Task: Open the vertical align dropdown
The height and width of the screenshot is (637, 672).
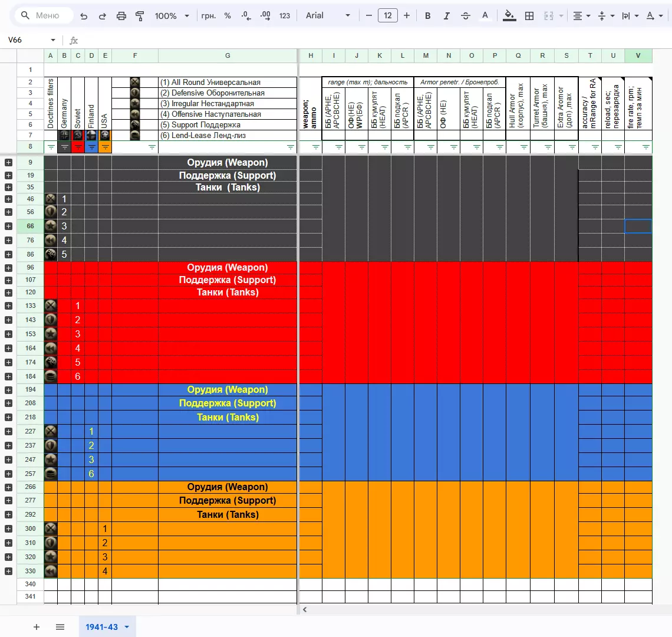Action: [606, 16]
